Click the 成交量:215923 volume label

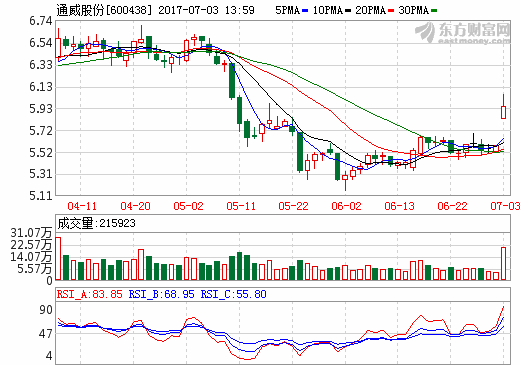[x=97, y=223]
